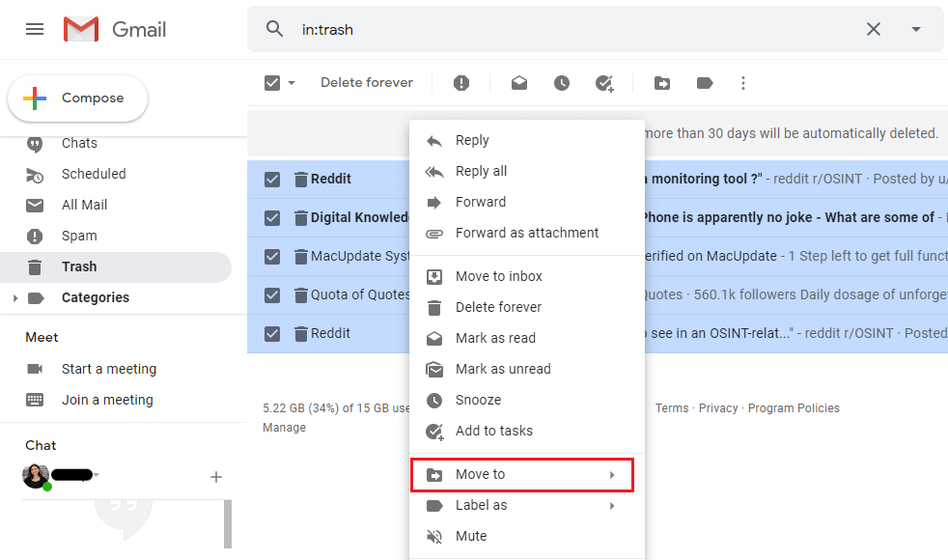
Task: Open the Privacy link
Action: [718, 408]
